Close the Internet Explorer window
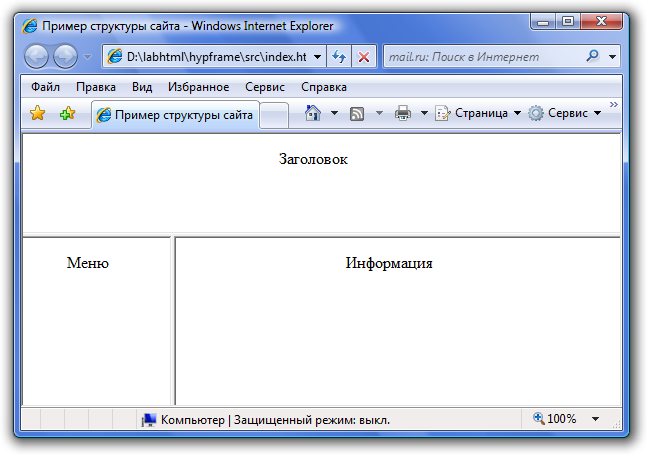Image resolution: width=647 pixels, height=455 pixels. click(x=602, y=21)
